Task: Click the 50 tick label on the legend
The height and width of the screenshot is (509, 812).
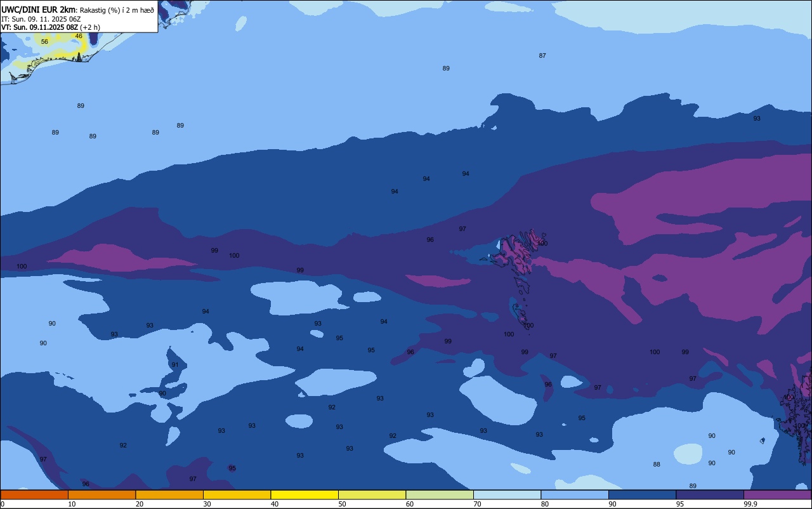Action: pos(342,504)
